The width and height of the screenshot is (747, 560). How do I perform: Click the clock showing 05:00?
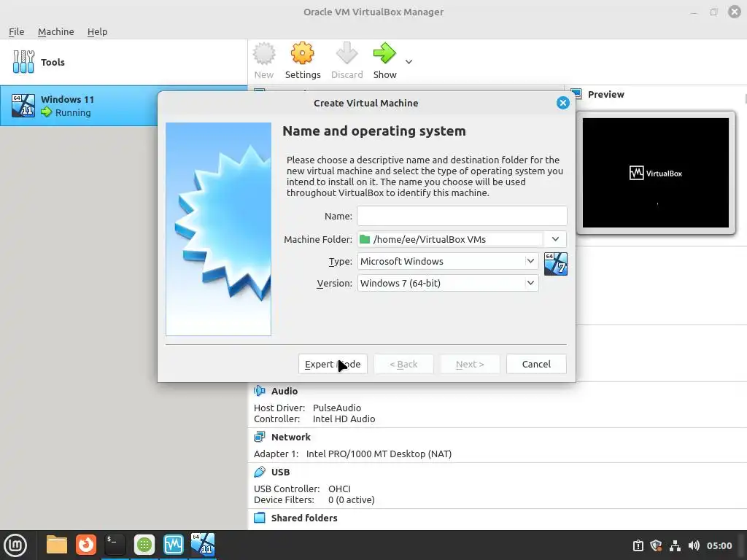point(719,545)
